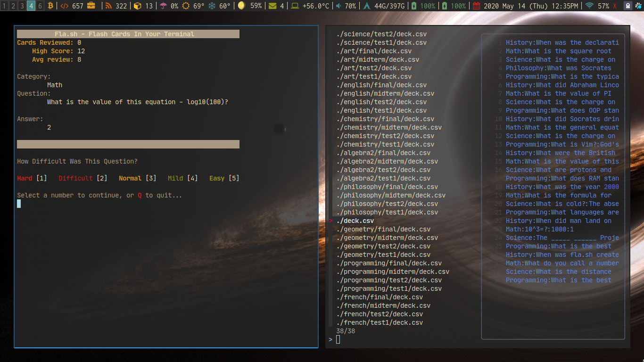Click the Bitcoin icon in the status bar
The width and height of the screenshot is (644, 362).
click(x=50, y=6)
